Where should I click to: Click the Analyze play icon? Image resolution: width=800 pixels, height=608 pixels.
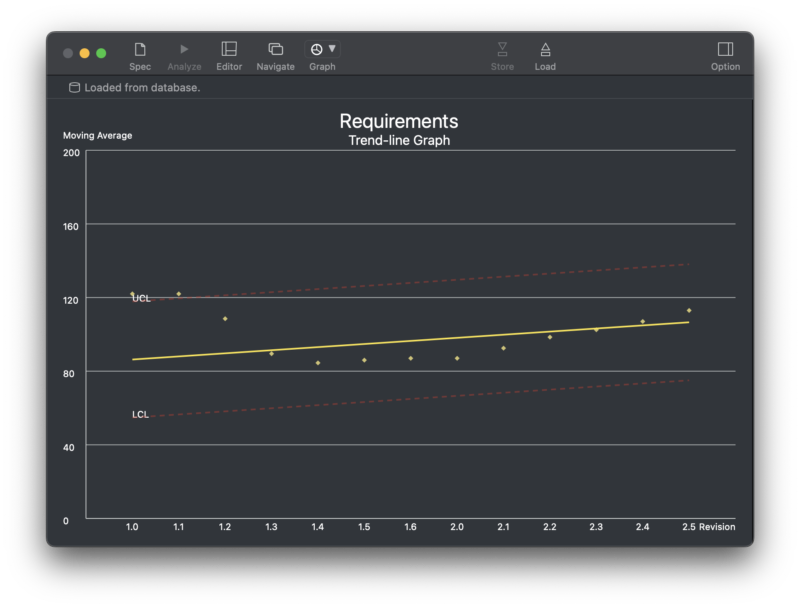tap(184, 49)
